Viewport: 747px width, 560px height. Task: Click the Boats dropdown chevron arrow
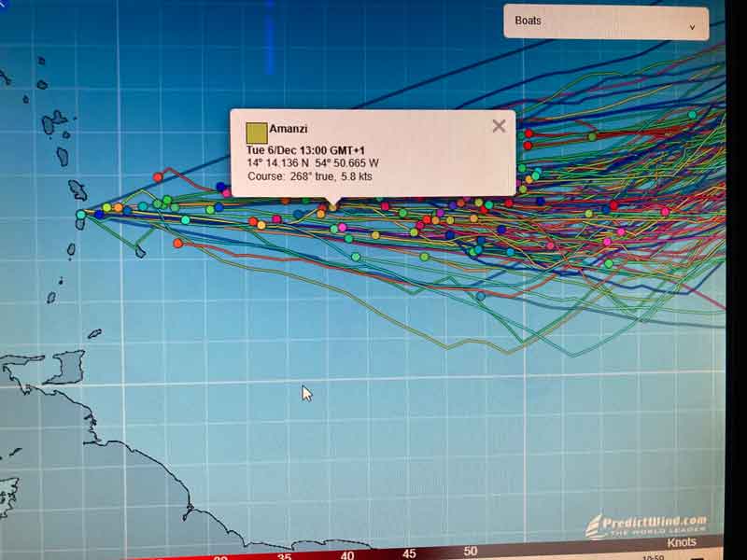tap(692, 26)
